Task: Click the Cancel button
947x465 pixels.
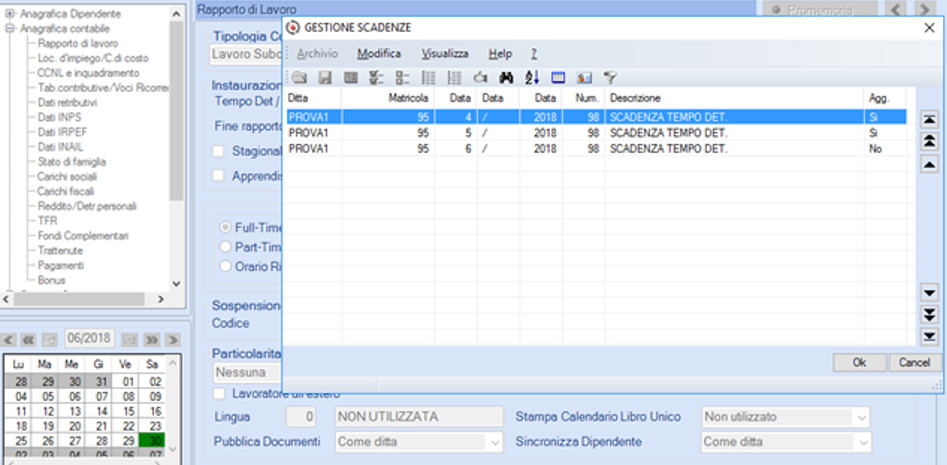Action: 915,362
